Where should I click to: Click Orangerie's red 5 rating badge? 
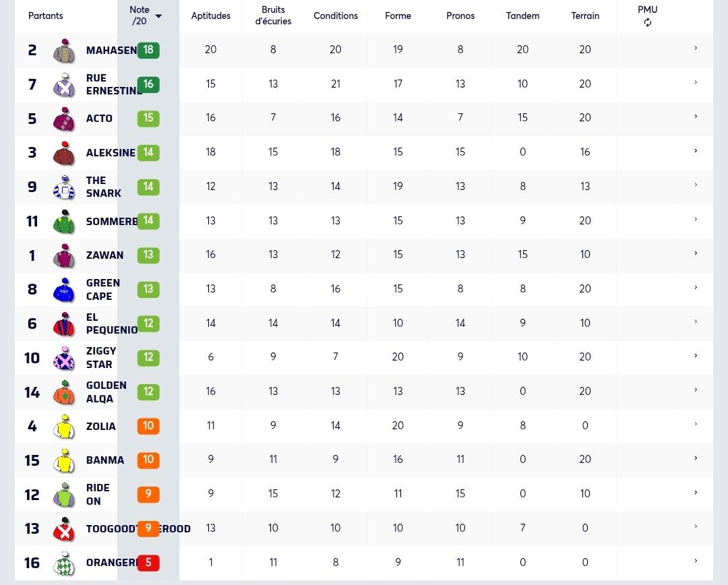(148, 563)
